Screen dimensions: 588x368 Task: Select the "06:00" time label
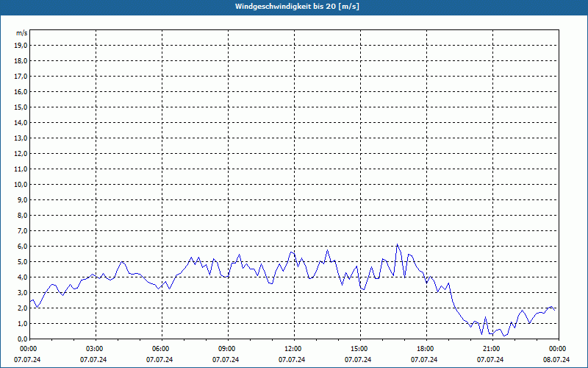click(162, 349)
